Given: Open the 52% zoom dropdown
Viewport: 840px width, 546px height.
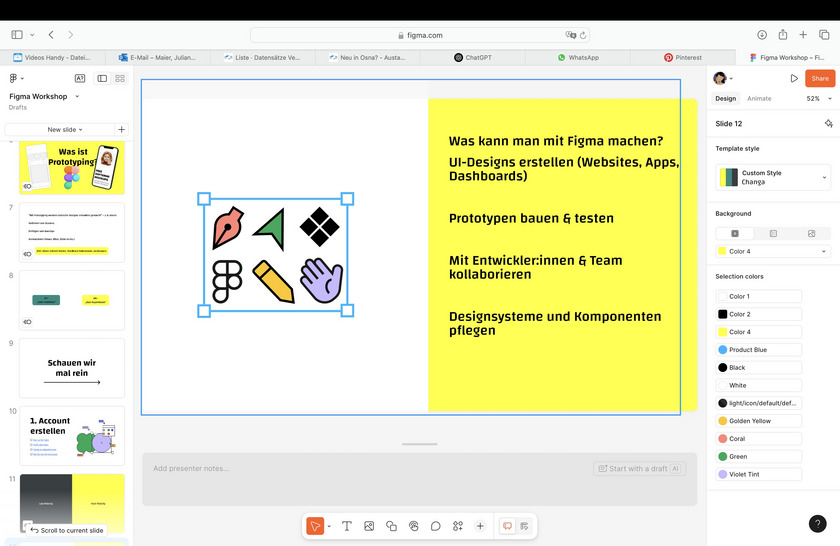Looking at the screenshot, I should tap(819, 99).
